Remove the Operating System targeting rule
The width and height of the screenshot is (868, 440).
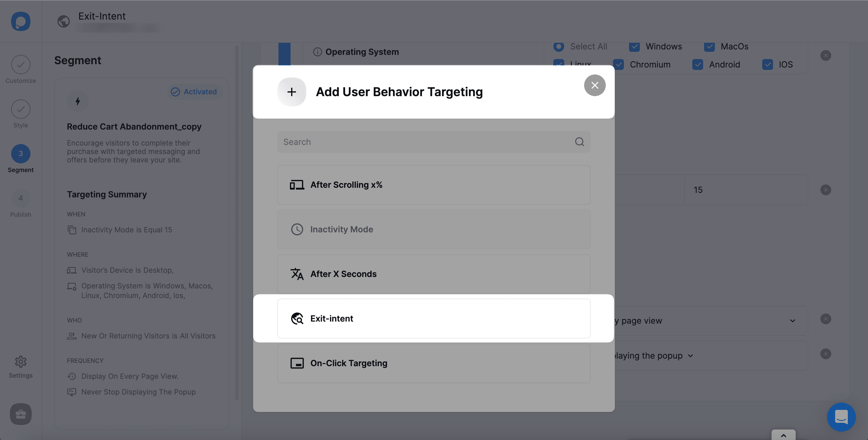[x=826, y=55]
